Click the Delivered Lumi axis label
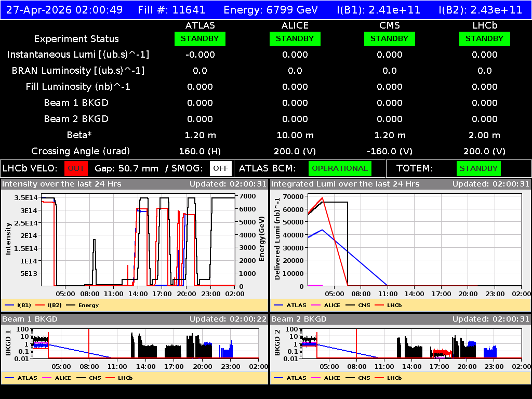This screenshot has width=532, height=399. coord(277,239)
